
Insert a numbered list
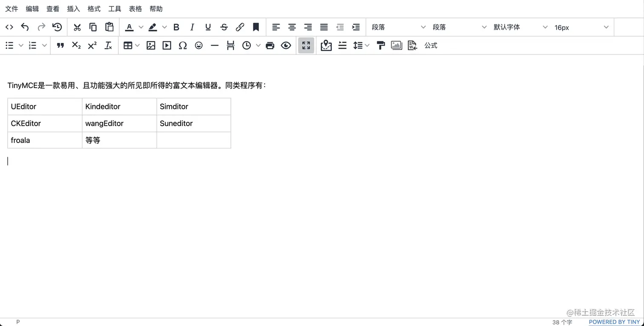pos(33,46)
